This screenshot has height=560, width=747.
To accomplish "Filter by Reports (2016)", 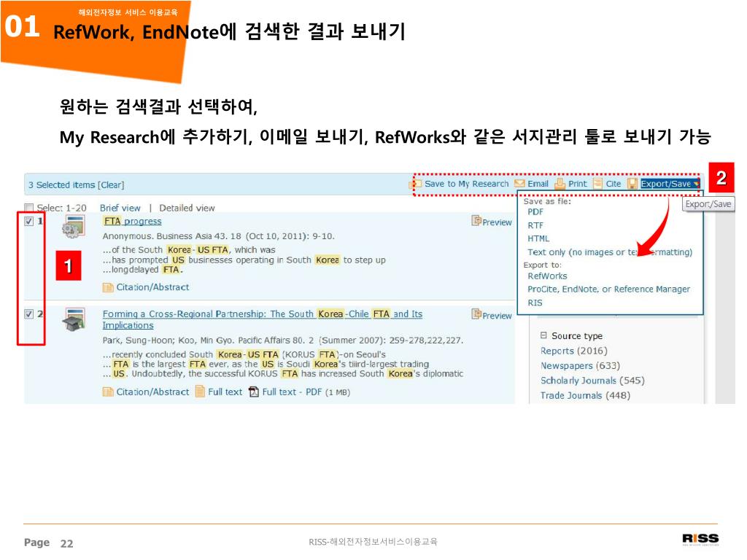I will click(573, 351).
